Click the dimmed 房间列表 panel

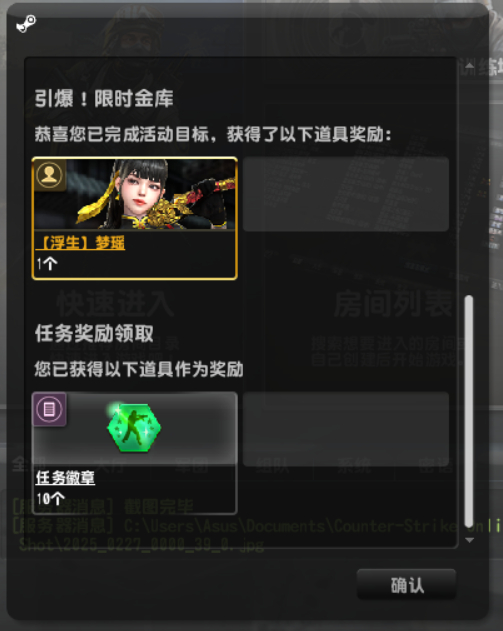click(x=394, y=305)
